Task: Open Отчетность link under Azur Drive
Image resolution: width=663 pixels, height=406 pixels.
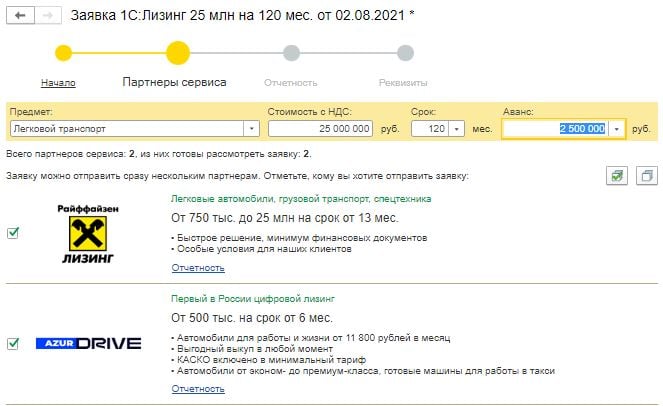Action: 197,388
